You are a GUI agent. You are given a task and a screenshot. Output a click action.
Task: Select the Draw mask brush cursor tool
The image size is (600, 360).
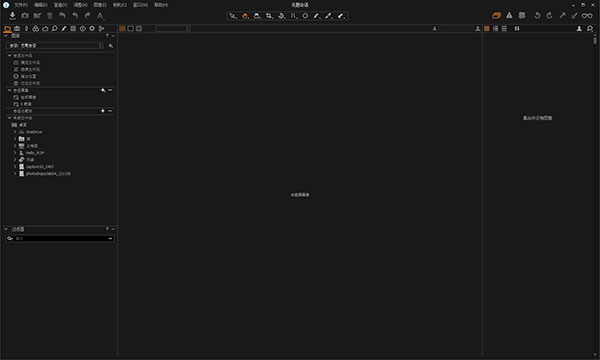(316, 16)
